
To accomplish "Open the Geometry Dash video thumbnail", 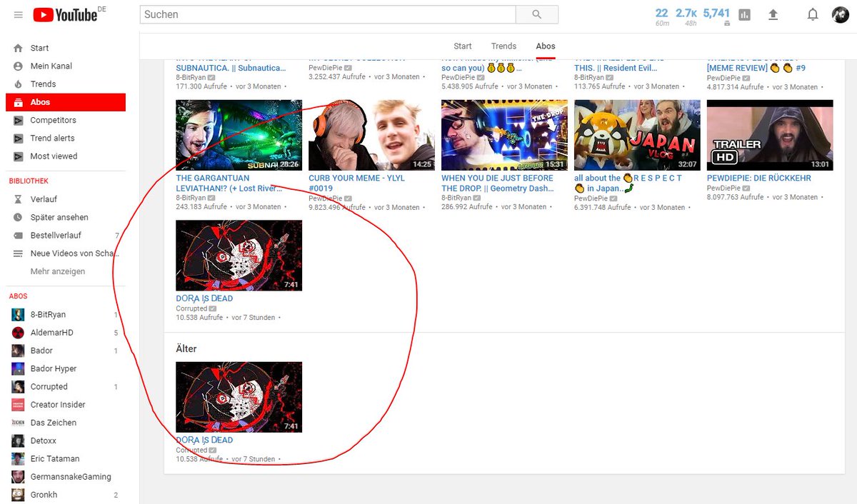I will pyautogui.click(x=504, y=135).
